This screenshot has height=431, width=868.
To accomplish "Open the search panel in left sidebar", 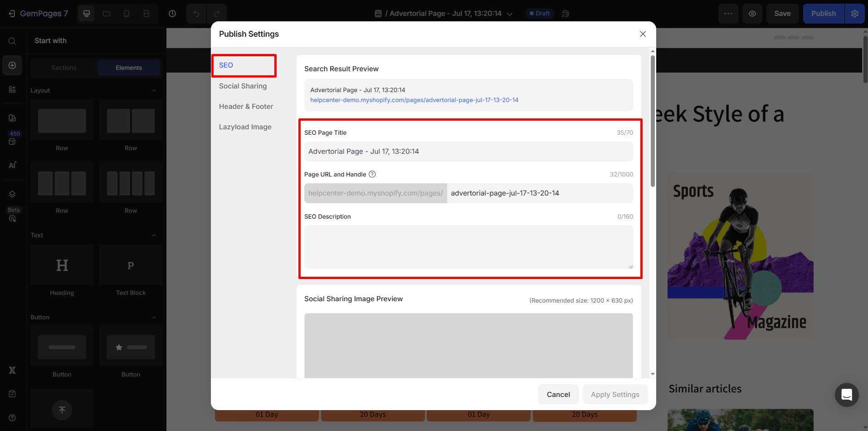I will tap(12, 41).
